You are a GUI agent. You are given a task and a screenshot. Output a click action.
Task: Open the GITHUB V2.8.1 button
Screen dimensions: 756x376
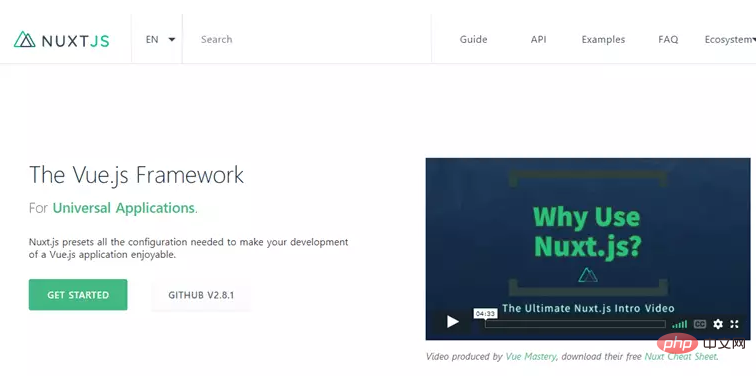[201, 295]
